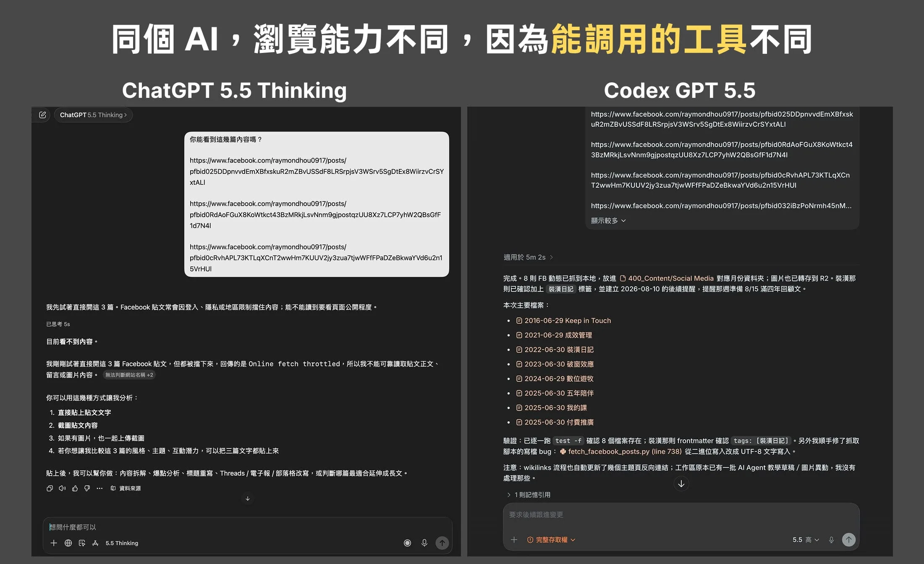The height and width of the screenshot is (564, 924).
Task: Click the agent cursor icon in ChatGPT composer
Action: coord(82,543)
